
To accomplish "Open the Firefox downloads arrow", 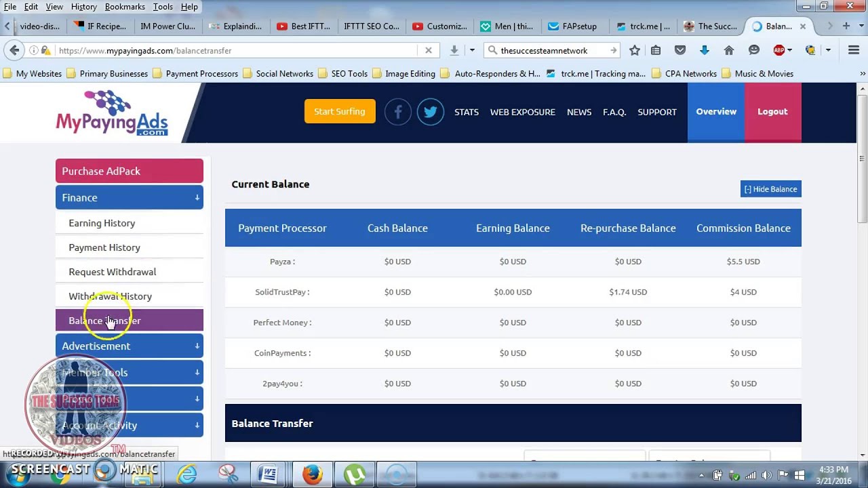I will point(454,50).
